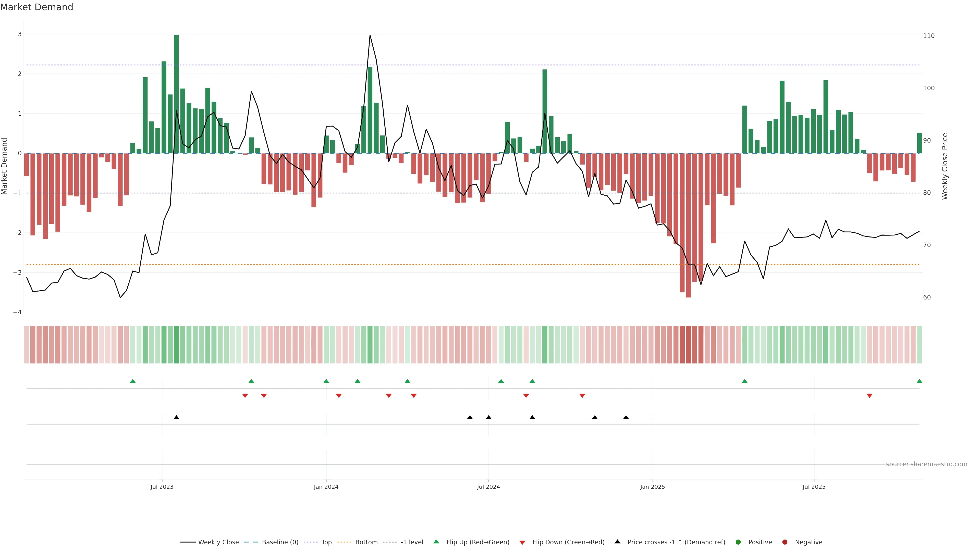Viewport: 980px width, 551px height.
Task: Click the Jul 2023 x-axis label
Action: [x=162, y=487]
